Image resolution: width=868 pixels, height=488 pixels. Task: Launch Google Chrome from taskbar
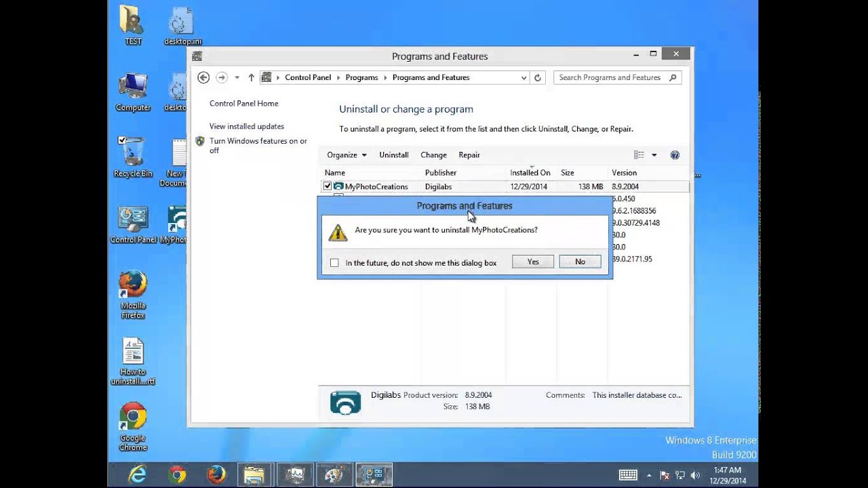tap(178, 475)
